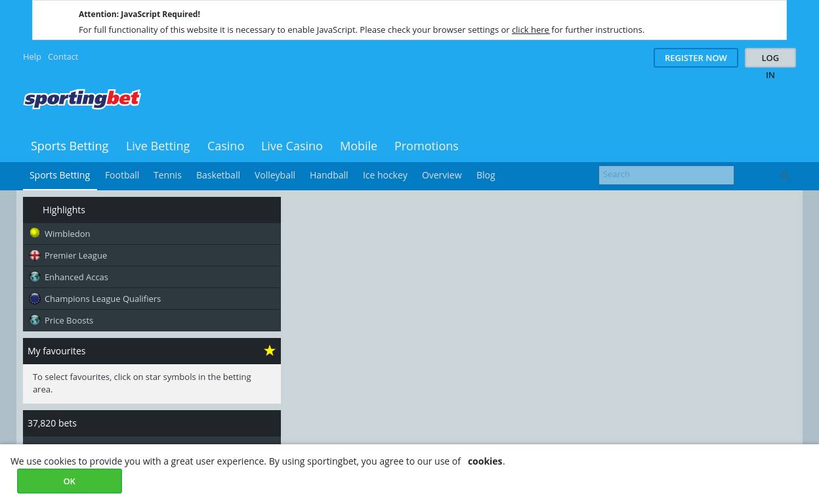Click the Wimbledon tennis ball icon

click(x=35, y=233)
